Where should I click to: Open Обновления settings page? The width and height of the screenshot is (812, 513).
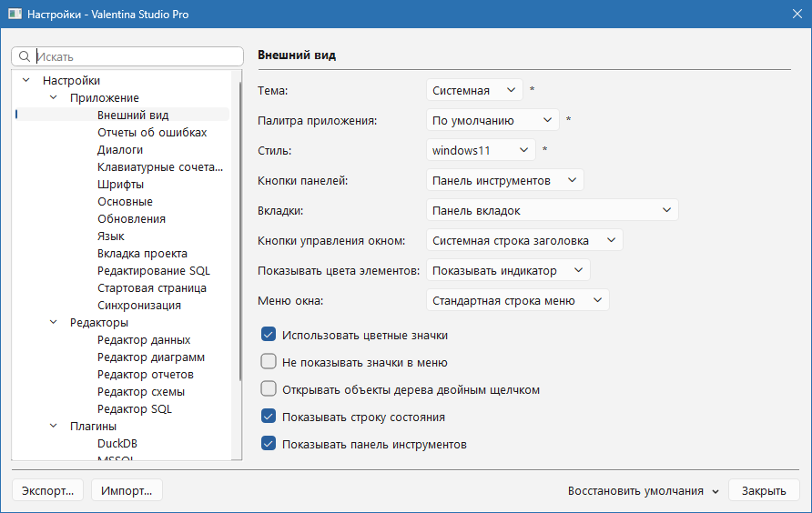[x=131, y=218]
